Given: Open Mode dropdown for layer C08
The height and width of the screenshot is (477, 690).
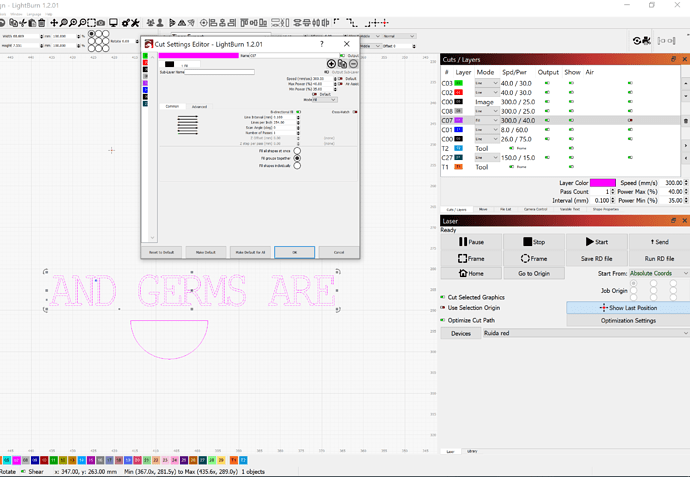Looking at the screenshot, I should click(487, 111).
